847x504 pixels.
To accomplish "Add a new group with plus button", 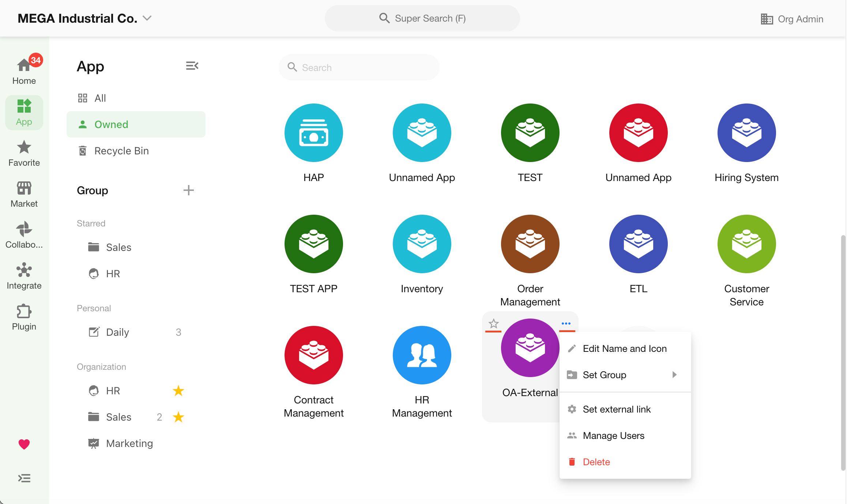I will [x=188, y=190].
